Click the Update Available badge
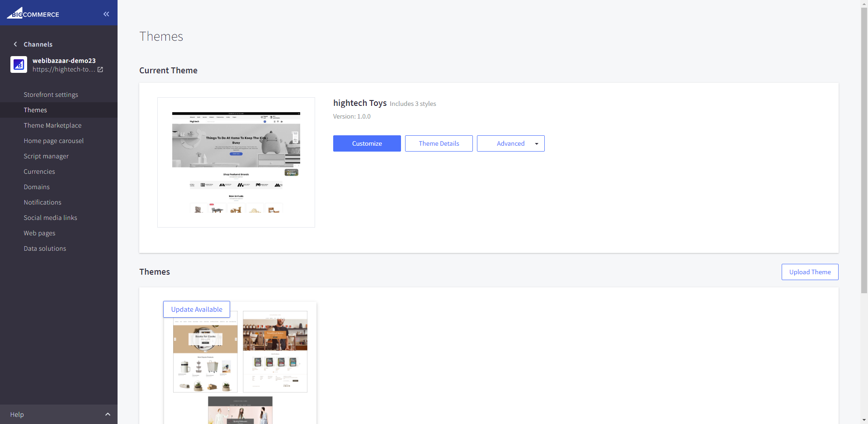Viewport: 868px width, 424px height. point(197,310)
